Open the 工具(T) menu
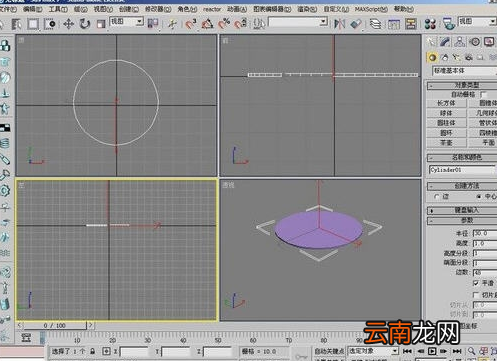 pyautogui.click(x=58, y=9)
